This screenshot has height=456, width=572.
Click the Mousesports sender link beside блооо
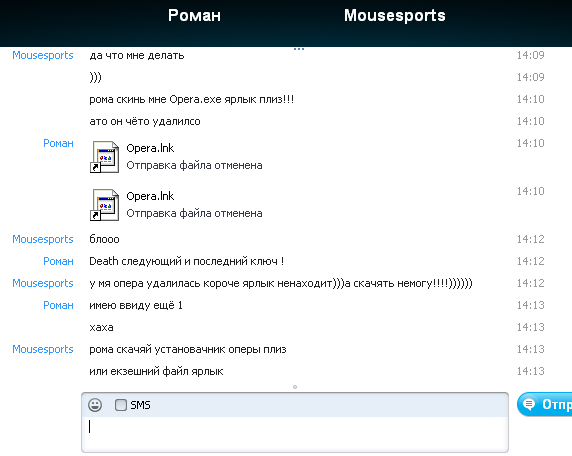coord(43,239)
